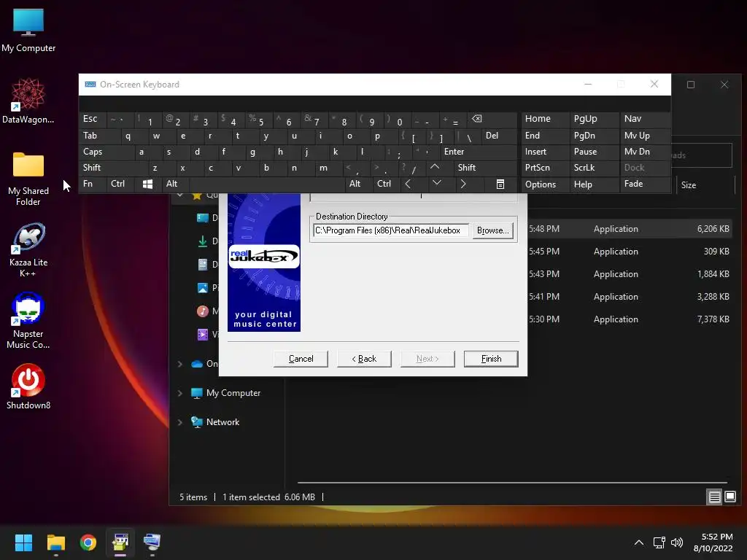Toggle ScrLk key on On-Screen Keyboard

point(594,168)
